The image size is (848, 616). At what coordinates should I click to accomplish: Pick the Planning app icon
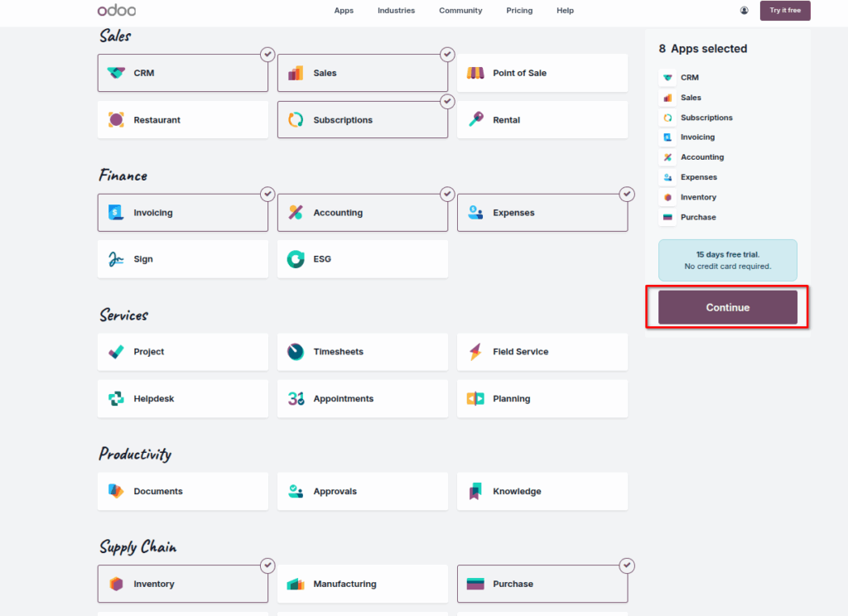click(x=475, y=398)
